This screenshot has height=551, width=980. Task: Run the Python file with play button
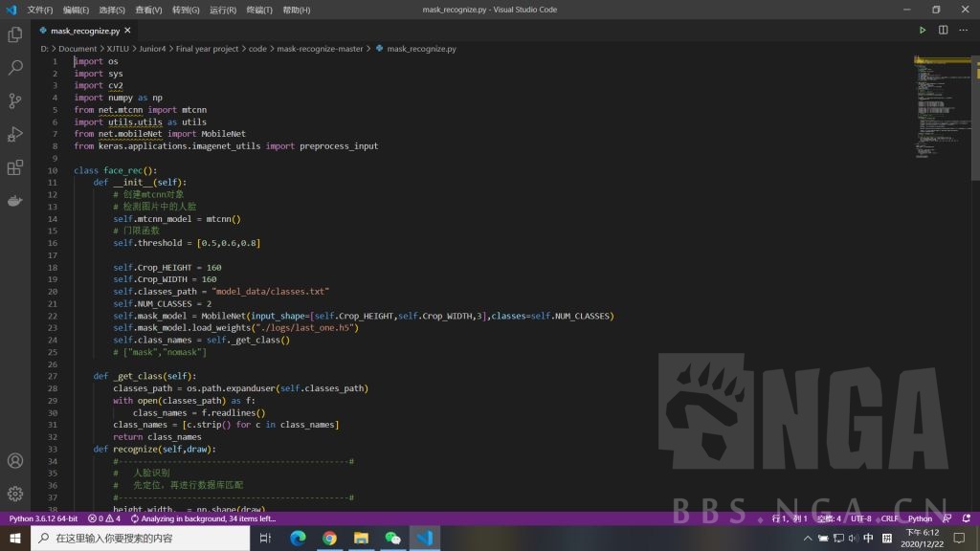tap(923, 31)
